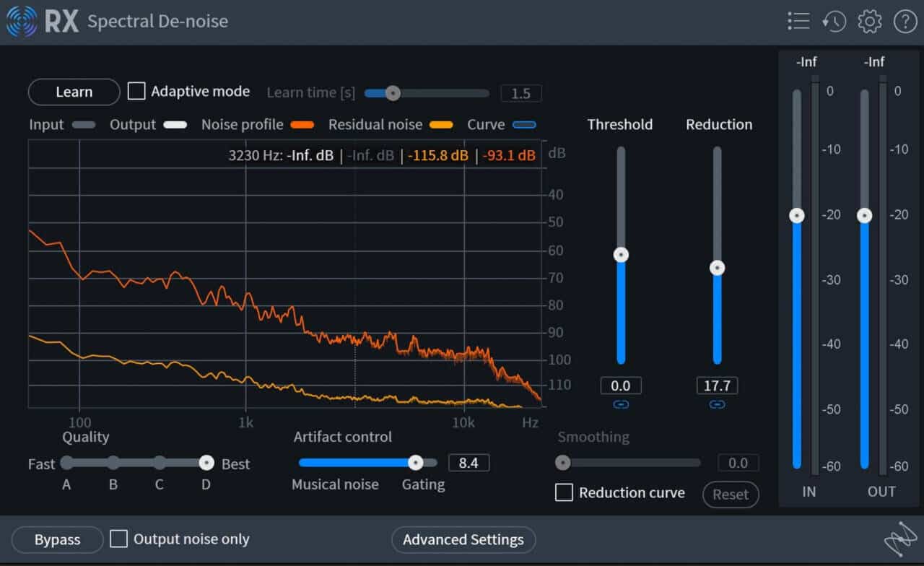
Task: Click the 3230 Hz readout text
Action: pyautogui.click(x=255, y=155)
